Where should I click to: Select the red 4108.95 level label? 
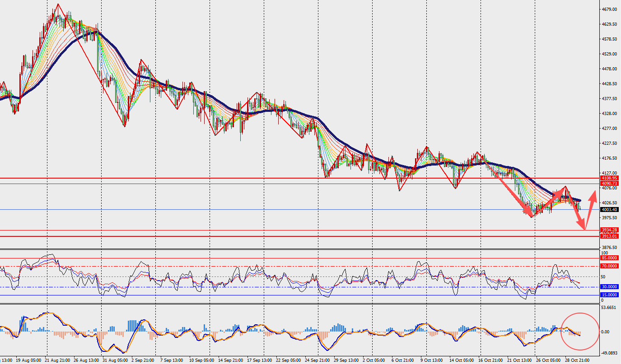(x=609, y=178)
